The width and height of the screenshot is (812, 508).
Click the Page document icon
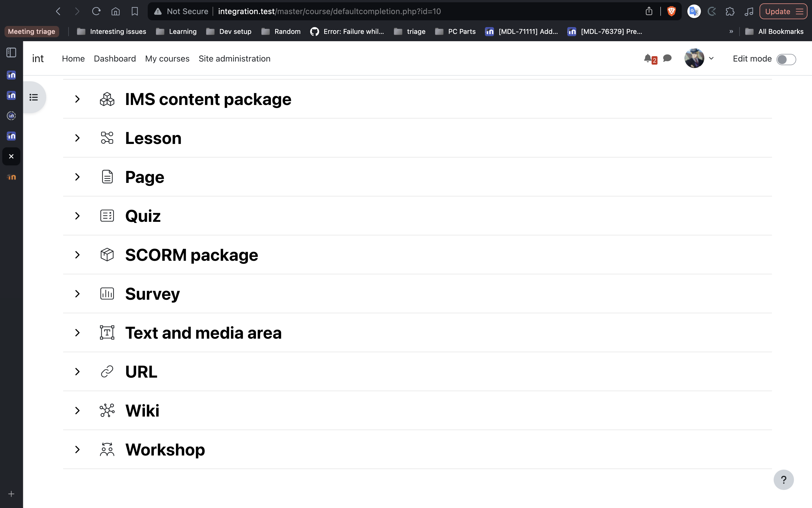107,177
